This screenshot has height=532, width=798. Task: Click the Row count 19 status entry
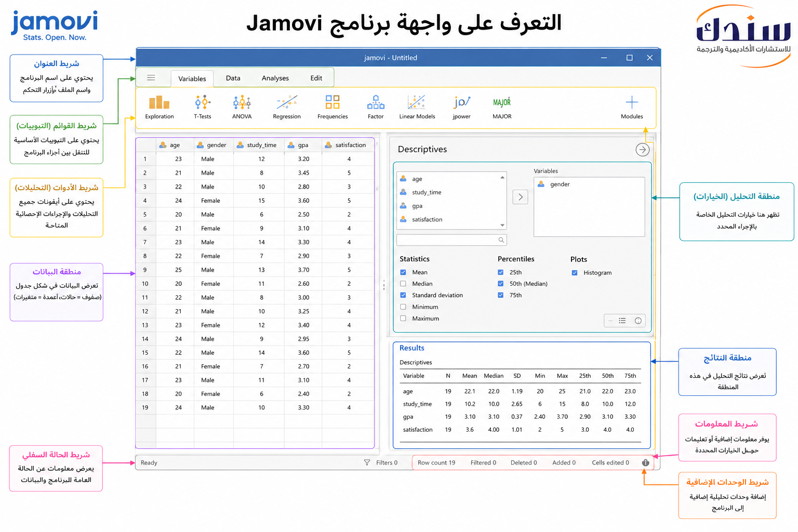(x=436, y=462)
